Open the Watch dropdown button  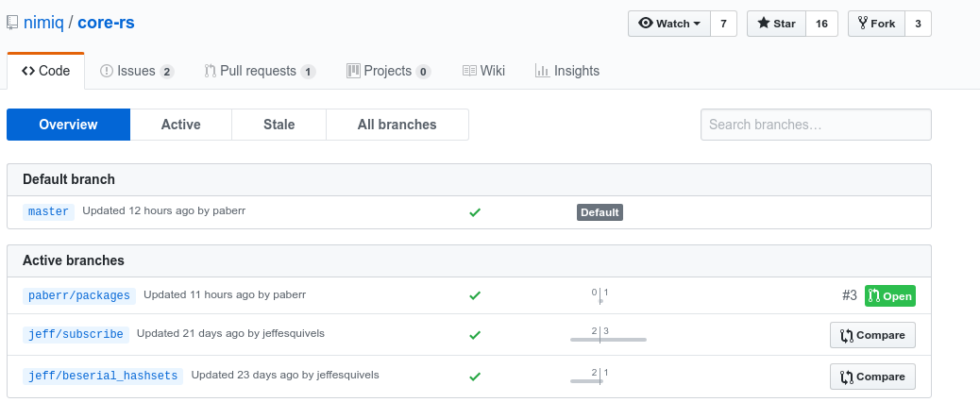[669, 24]
